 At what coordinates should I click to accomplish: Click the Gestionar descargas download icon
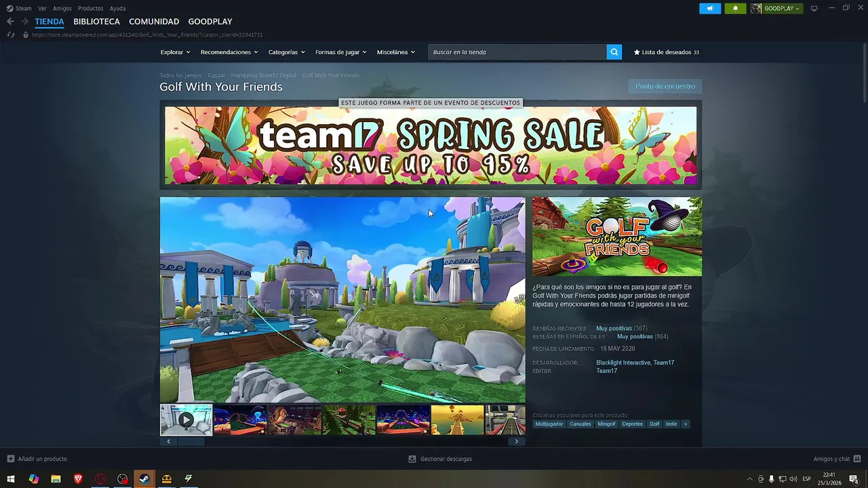[x=412, y=459]
